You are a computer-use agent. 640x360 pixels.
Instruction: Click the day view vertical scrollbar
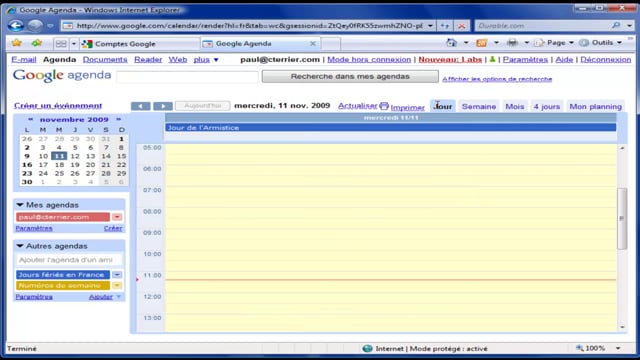(622, 218)
